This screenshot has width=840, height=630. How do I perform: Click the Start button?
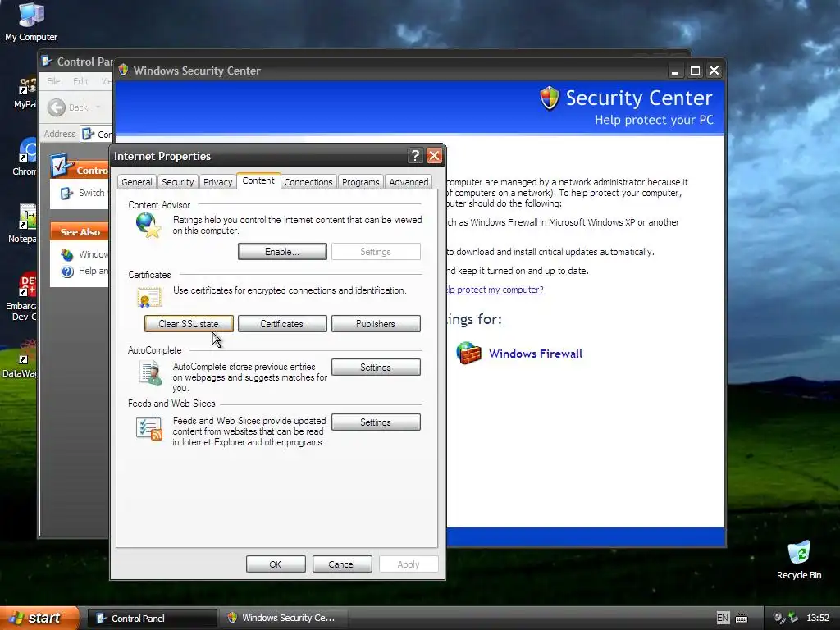(x=39, y=618)
